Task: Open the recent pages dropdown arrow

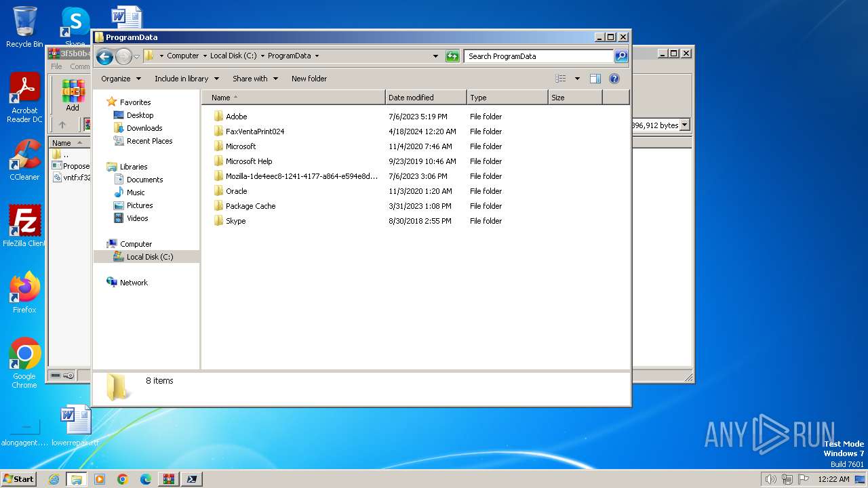Action: click(136, 56)
